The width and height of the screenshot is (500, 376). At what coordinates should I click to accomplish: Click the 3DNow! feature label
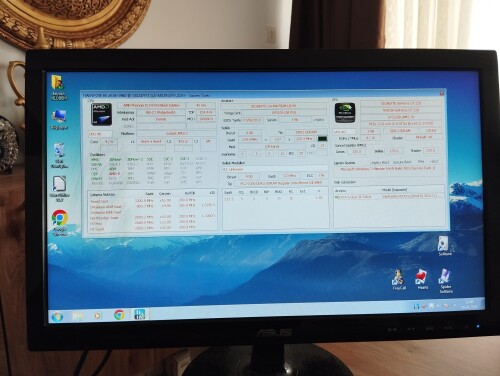[x=115, y=160]
